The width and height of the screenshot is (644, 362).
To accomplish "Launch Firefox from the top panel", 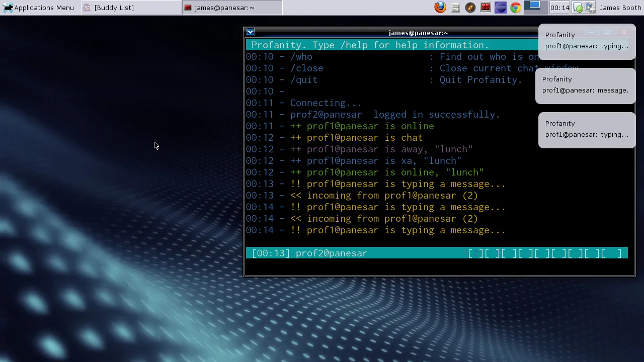I will pos(440,8).
